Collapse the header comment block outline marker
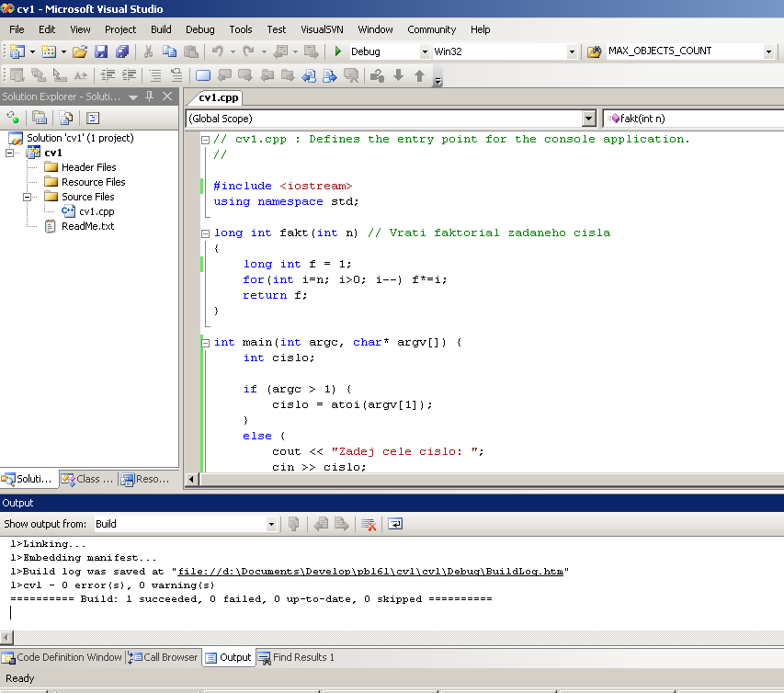Screen dimensions: 784x693 click(x=205, y=140)
